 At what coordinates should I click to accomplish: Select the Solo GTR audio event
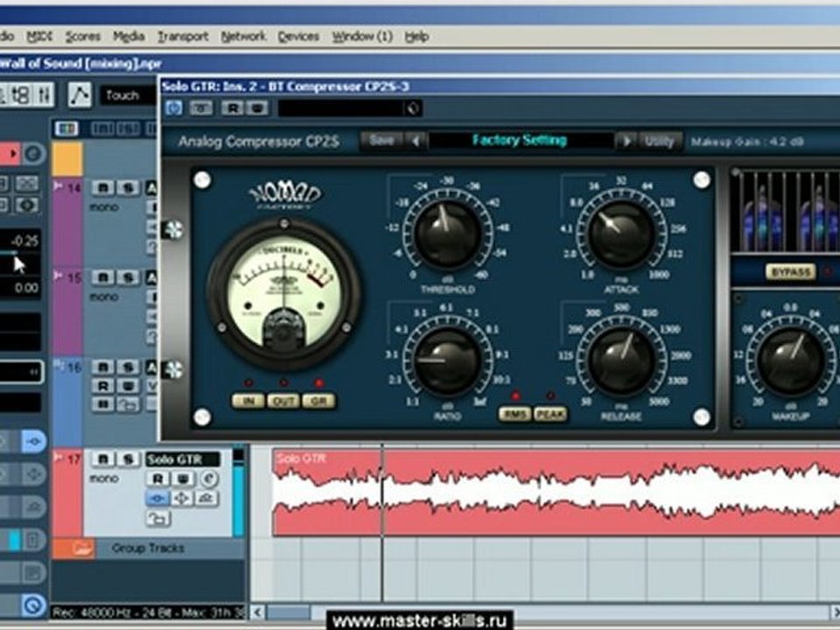(x=556, y=493)
